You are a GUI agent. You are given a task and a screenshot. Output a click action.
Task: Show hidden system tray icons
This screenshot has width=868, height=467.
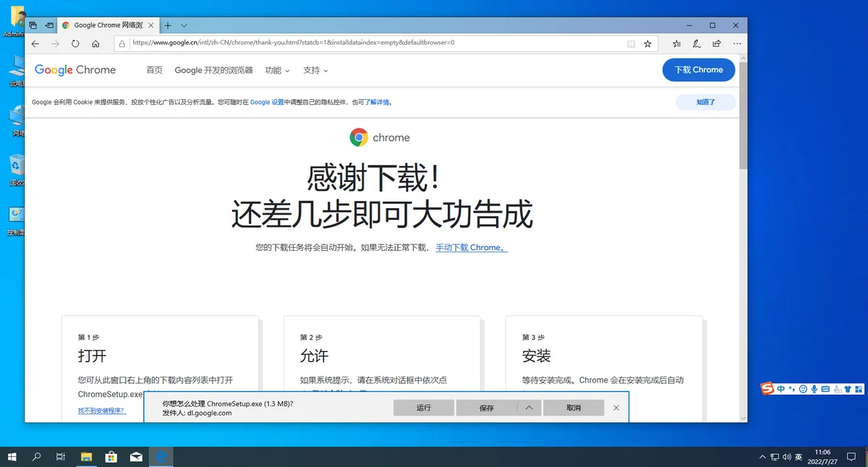[762, 457]
